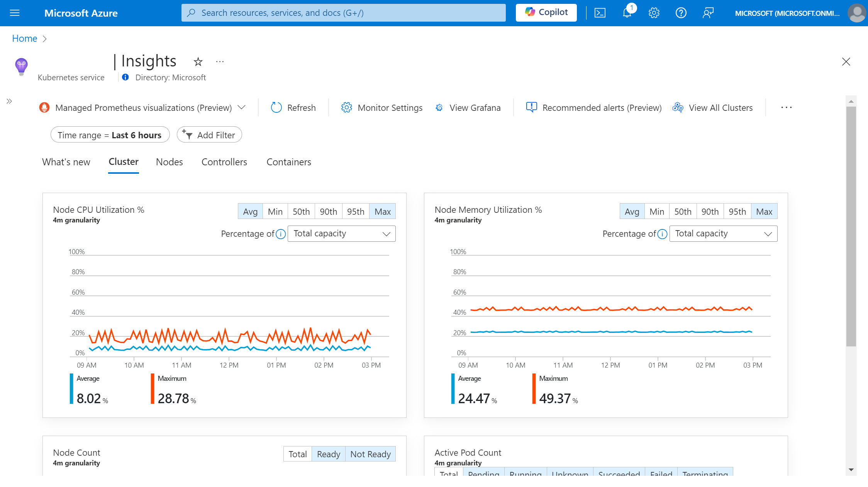Click the View Grafana dashboard icon

[439, 107]
